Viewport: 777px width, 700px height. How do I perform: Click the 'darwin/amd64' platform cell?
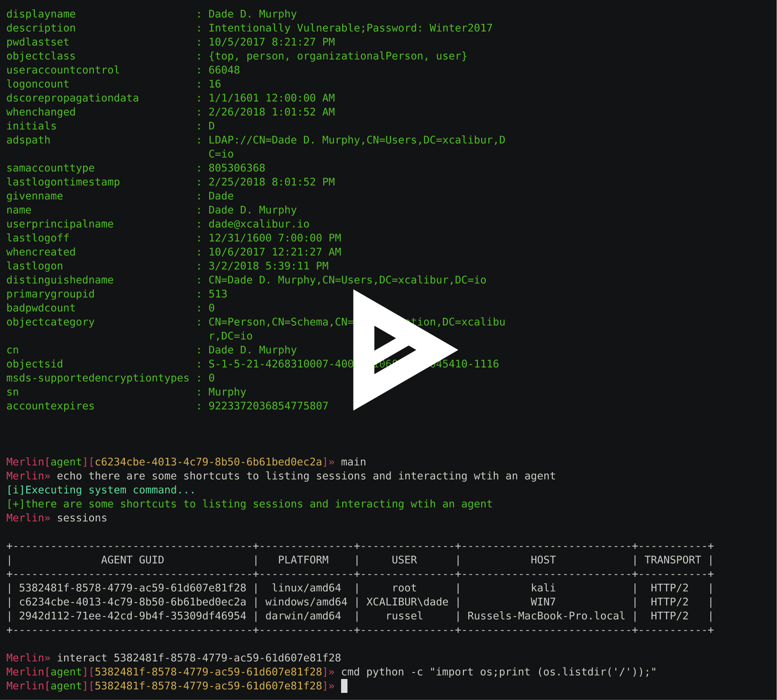tap(303, 616)
